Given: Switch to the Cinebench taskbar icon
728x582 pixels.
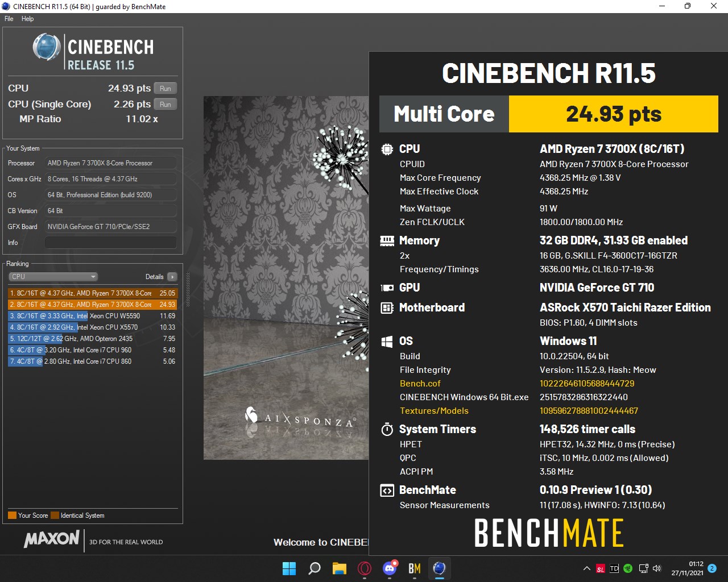Looking at the screenshot, I should (x=439, y=568).
